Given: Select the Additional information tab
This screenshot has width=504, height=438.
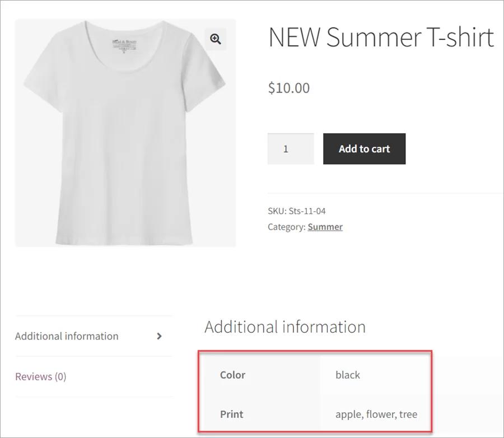Looking at the screenshot, I should [x=67, y=336].
